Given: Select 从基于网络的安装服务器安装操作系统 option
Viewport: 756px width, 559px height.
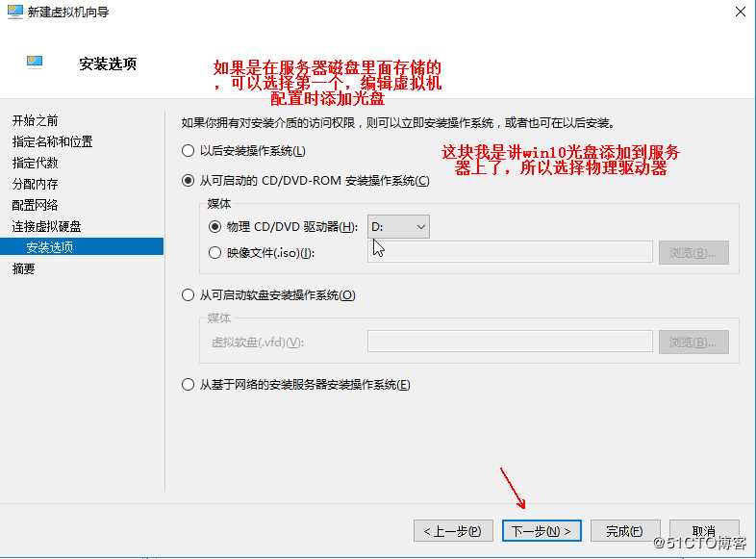Looking at the screenshot, I should coord(188,385).
